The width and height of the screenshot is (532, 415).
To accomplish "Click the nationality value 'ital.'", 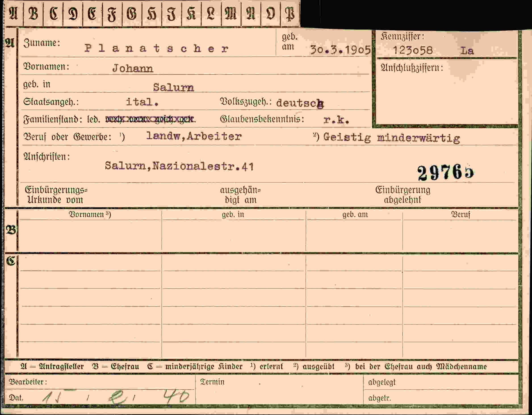I will coord(142,102).
